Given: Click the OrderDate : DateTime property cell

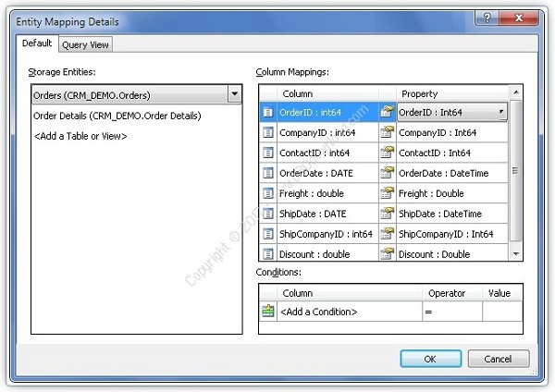Looking at the screenshot, I should [x=452, y=173].
